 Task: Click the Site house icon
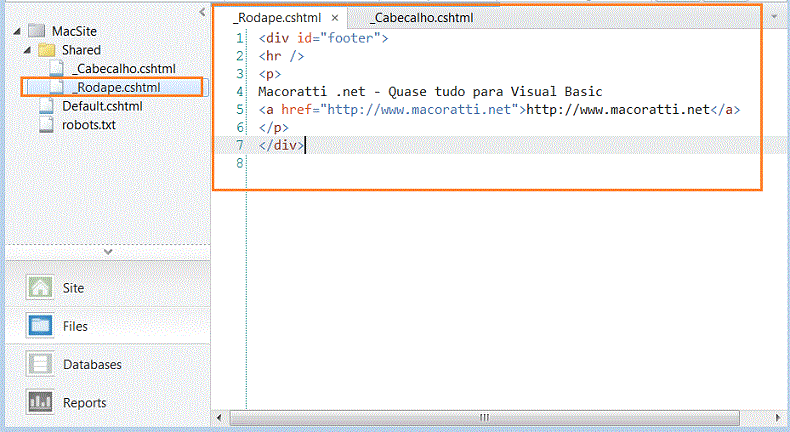40,288
